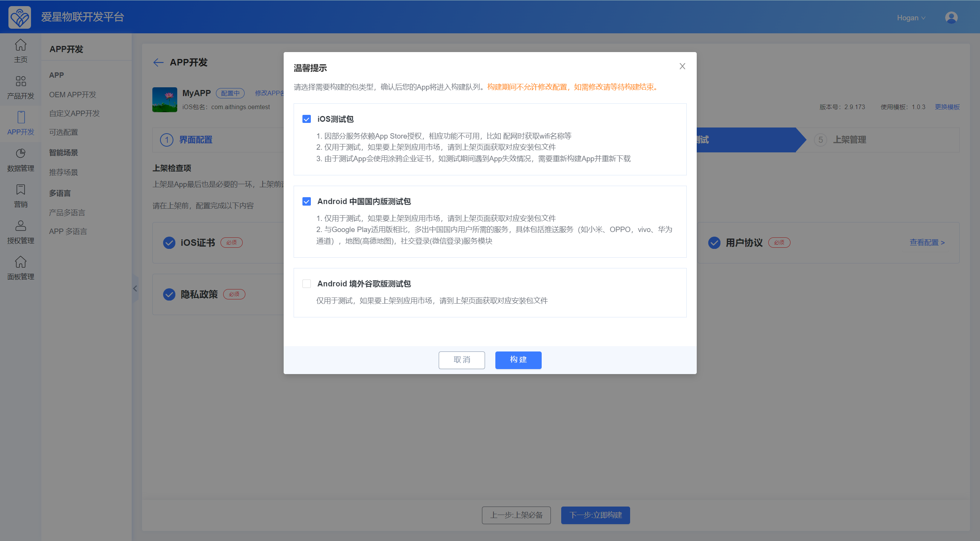Expand the Hogan account dropdown

(911, 18)
